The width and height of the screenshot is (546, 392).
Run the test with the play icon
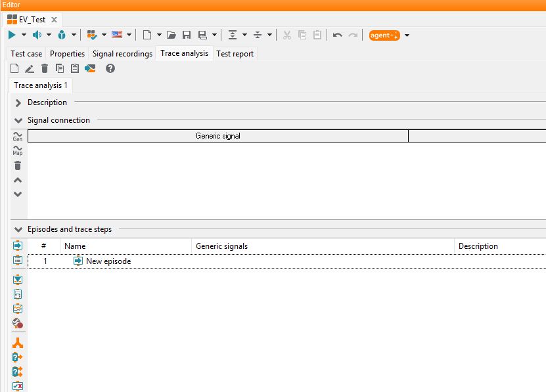point(12,35)
